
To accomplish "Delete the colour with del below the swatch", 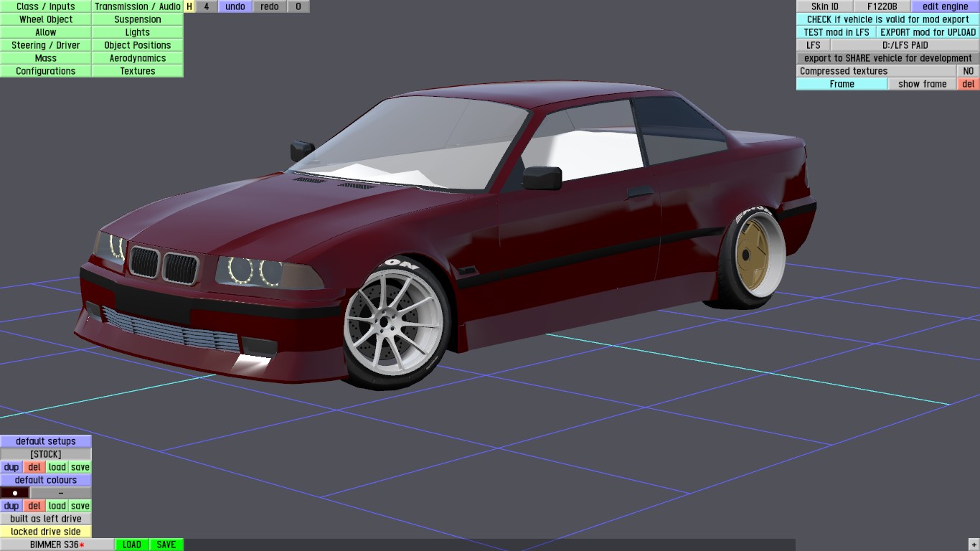I will (34, 506).
